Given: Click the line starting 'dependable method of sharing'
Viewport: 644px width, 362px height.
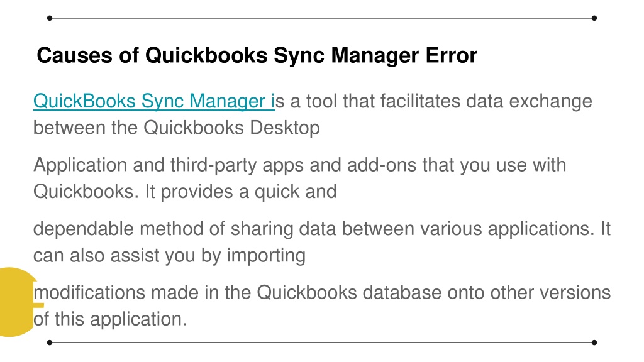Looking at the screenshot, I should tap(322, 229).
